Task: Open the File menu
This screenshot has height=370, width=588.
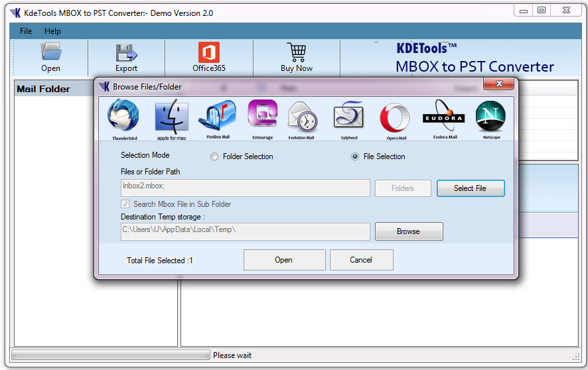Action: [26, 31]
